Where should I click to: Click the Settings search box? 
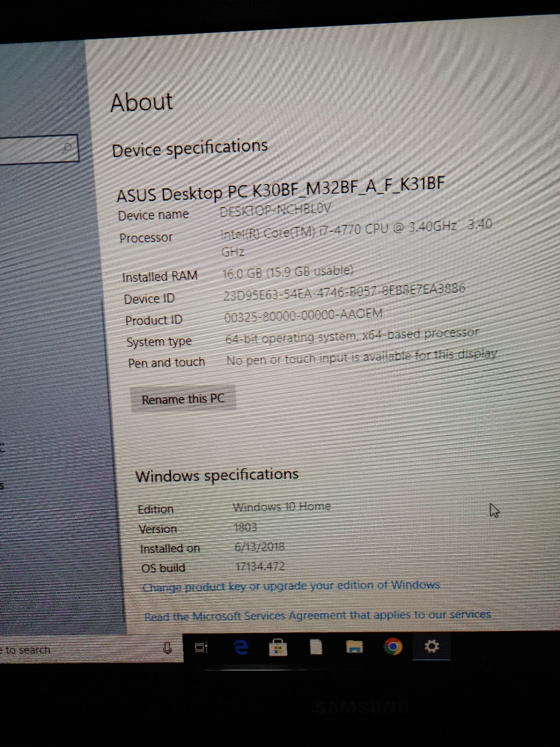[x=39, y=149]
